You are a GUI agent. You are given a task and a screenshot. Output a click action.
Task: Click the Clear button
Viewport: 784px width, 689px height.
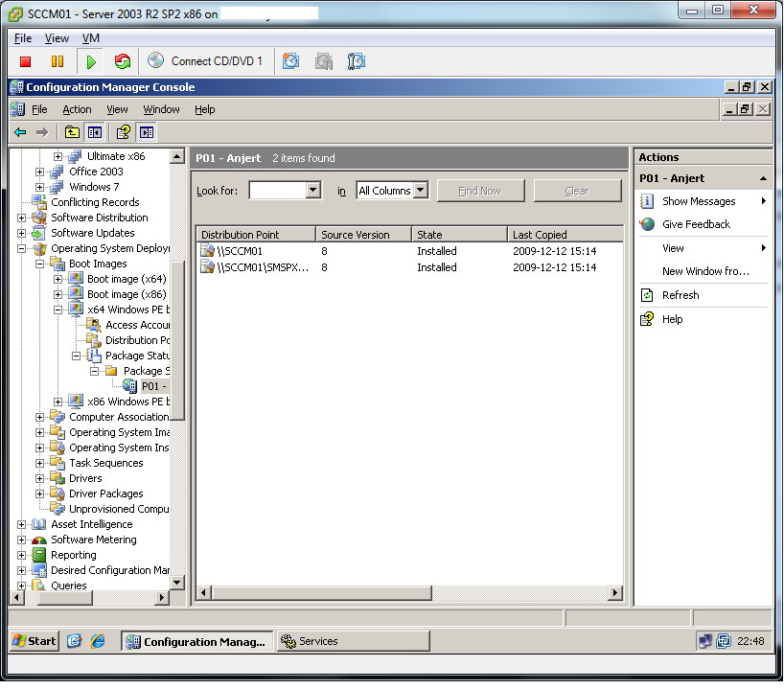tap(577, 191)
